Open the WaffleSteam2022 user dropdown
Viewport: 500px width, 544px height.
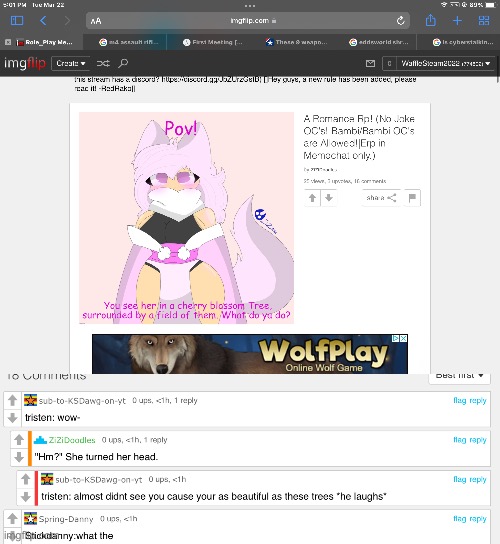[x=446, y=63]
